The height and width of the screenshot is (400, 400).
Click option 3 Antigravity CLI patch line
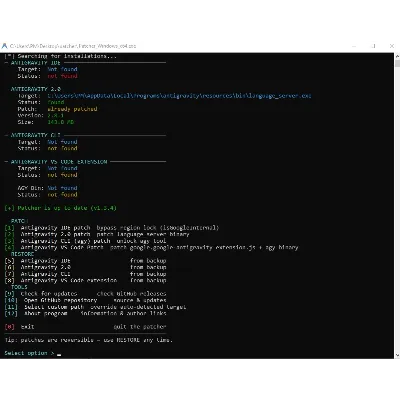point(85,241)
